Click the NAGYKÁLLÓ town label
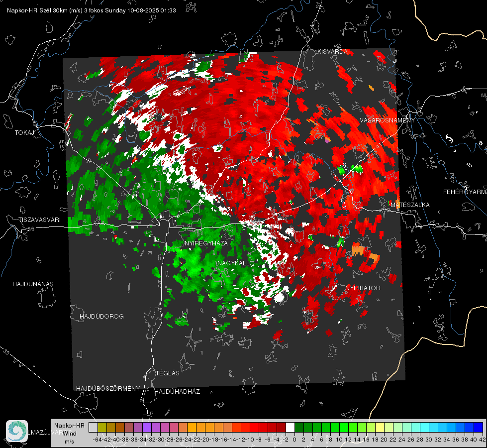This screenshot has height=448, width=487. click(236, 263)
